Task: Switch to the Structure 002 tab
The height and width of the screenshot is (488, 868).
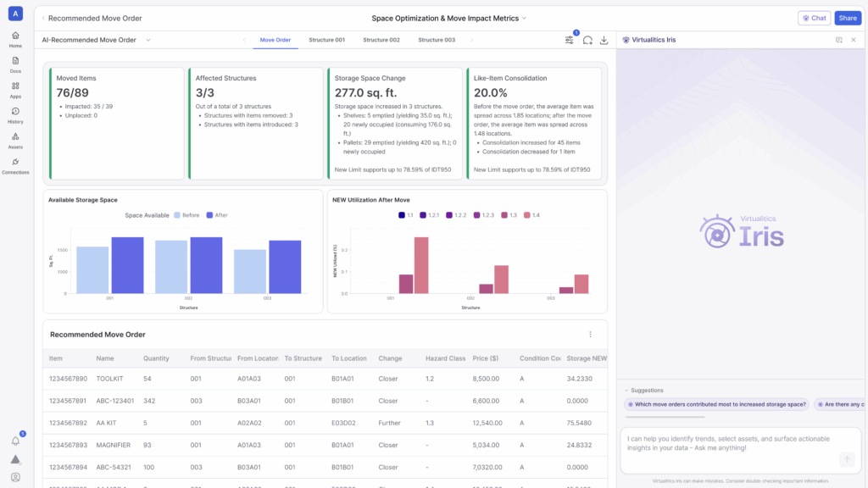Action: pos(381,40)
